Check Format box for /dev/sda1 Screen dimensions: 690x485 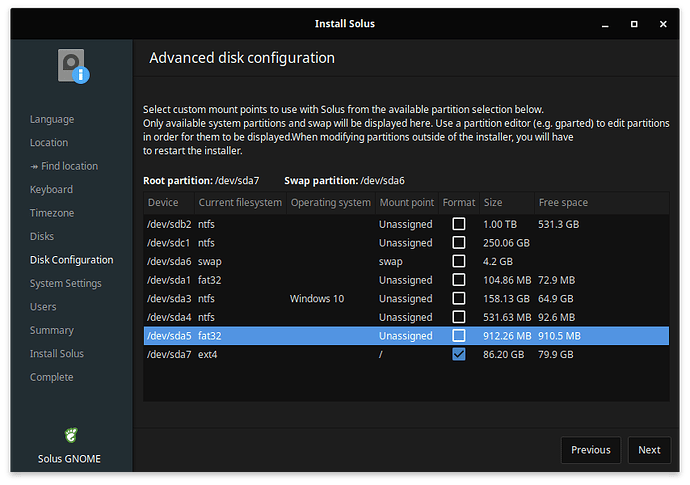click(459, 279)
